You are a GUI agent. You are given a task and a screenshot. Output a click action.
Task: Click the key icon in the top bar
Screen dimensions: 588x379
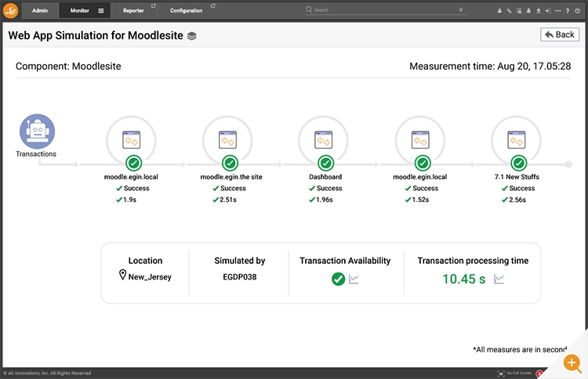(x=510, y=11)
